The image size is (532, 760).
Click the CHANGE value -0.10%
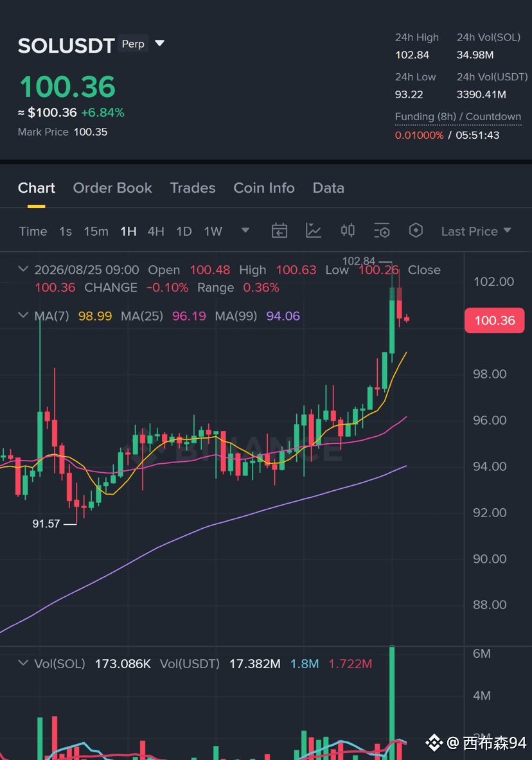167,288
